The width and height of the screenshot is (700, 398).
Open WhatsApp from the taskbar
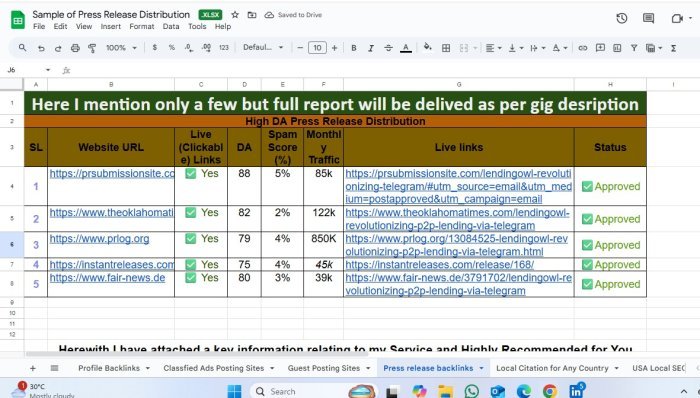[471, 391]
